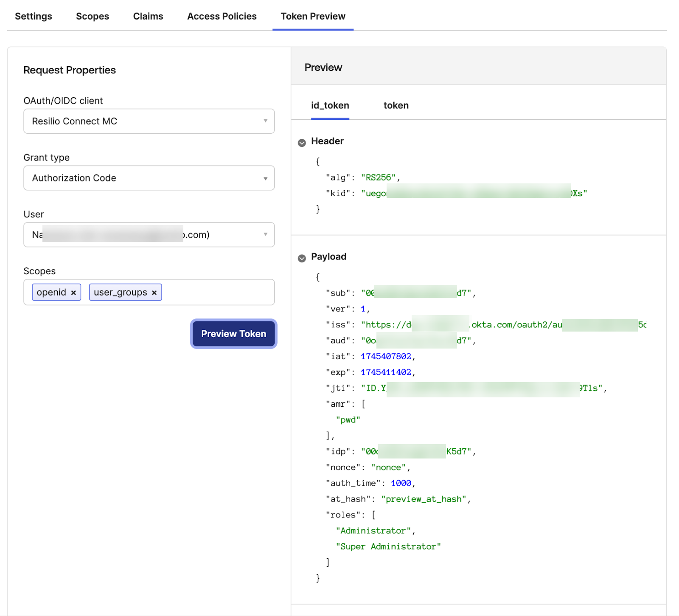Remove the openid scope tag
The image size is (679, 616).
pos(73,293)
